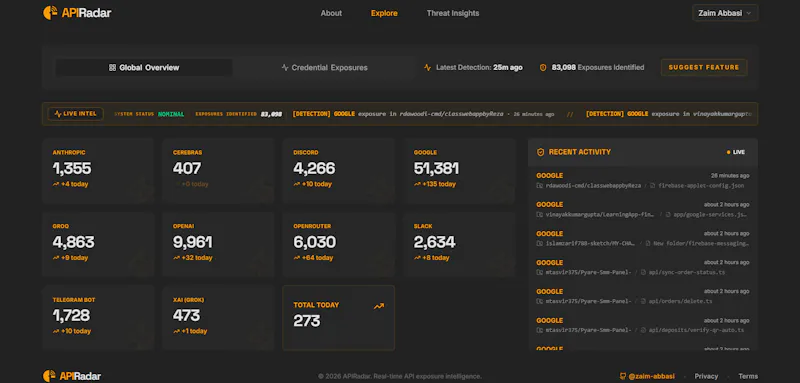Open the rdawoodi-cmd/classwebappbyReza repo link
Viewport: 800px width, 383px height.
pyautogui.click(x=593, y=186)
